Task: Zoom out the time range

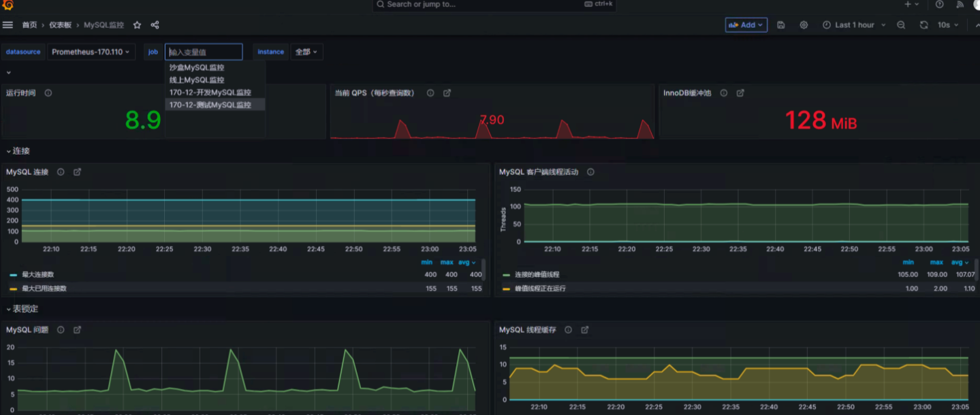Action: [x=901, y=25]
